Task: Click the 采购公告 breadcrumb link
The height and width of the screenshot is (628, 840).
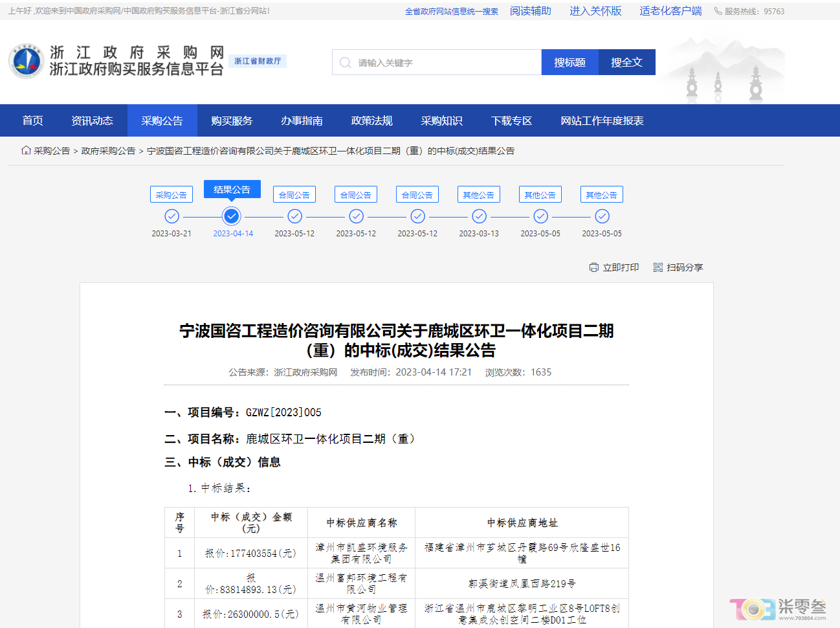Action: click(52, 151)
